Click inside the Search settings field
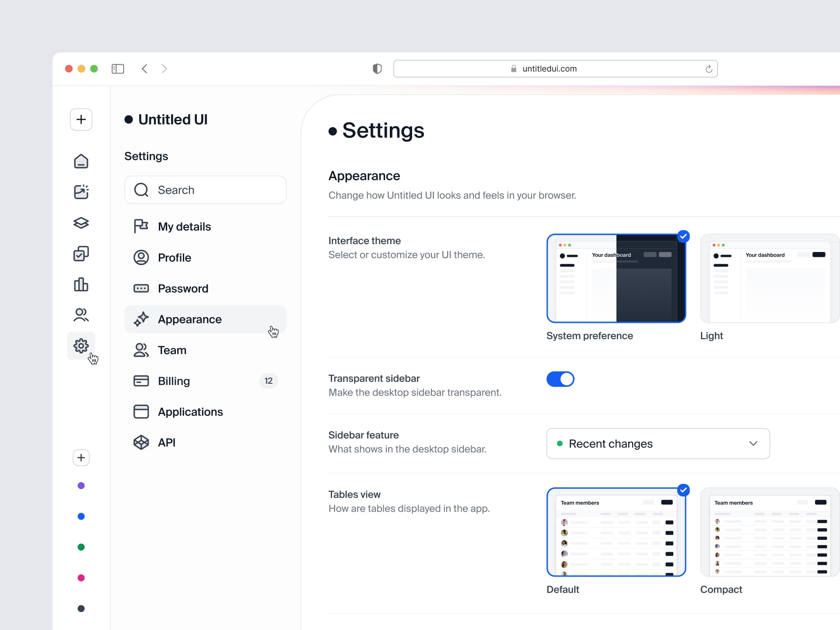 coord(205,190)
